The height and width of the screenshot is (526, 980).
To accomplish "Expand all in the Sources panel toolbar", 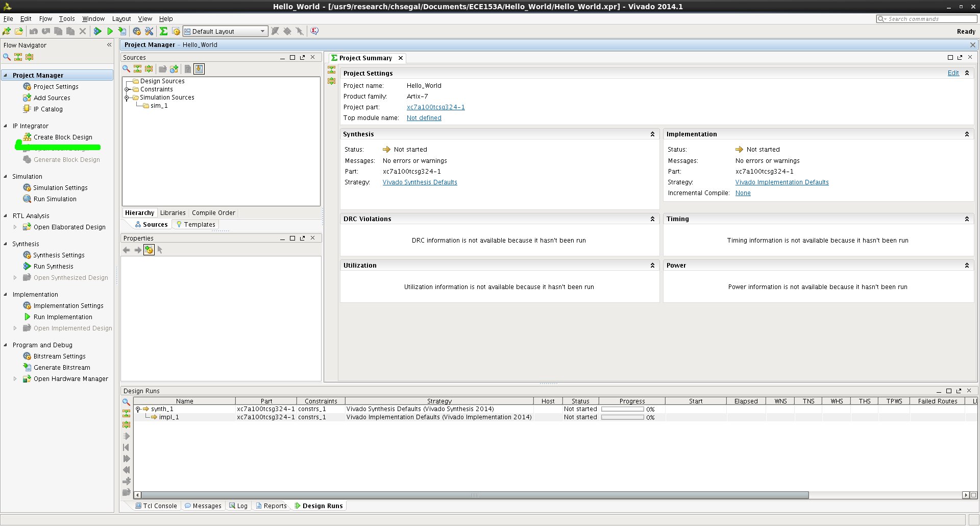I will pos(149,69).
